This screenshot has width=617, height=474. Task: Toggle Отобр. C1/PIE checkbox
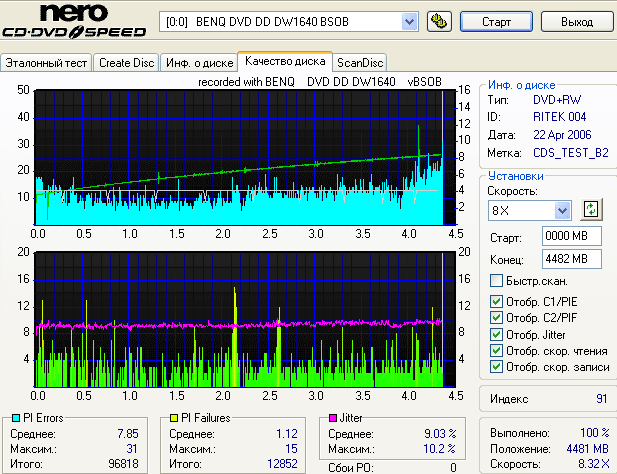coord(496,302)
